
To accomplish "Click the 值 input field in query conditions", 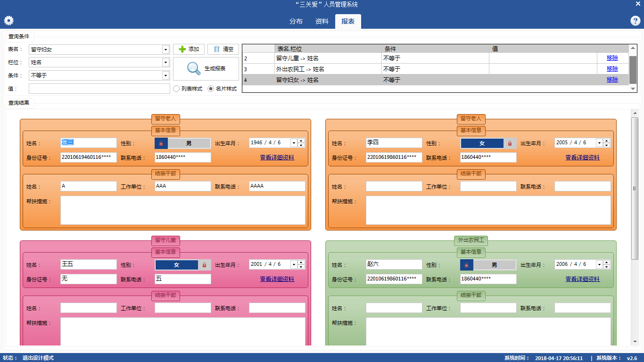I will [99, 89].
